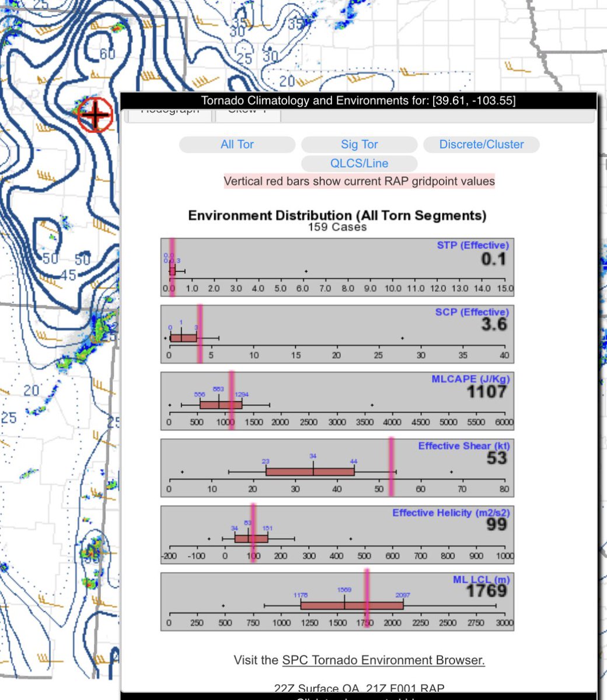Click the ML LCL value 1769

pos(486,591)
